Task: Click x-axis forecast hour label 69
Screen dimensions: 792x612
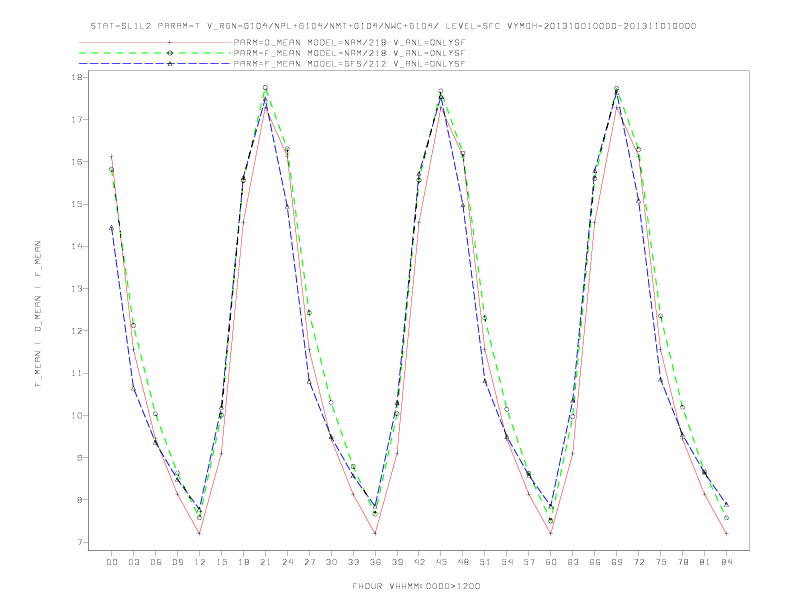Action: point(617,562)
